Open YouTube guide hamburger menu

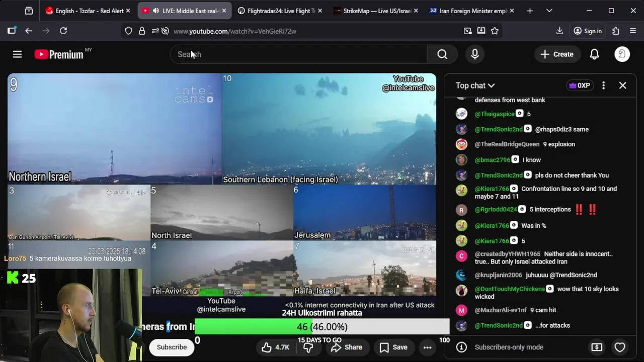point(17,54)
